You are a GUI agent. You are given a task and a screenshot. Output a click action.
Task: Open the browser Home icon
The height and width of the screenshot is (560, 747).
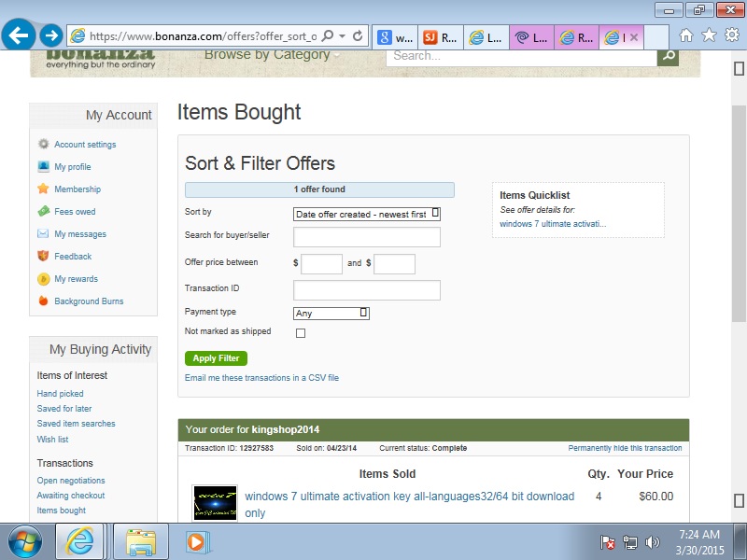686,35
